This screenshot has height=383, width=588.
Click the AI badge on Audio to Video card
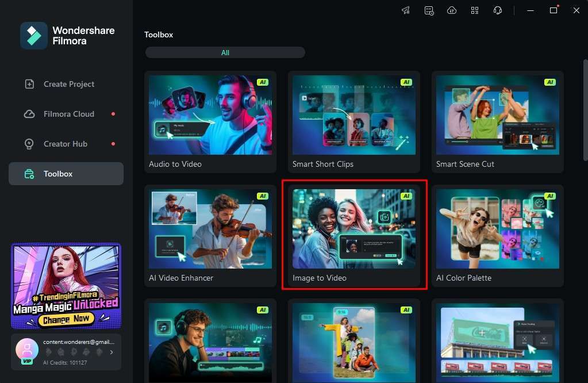click(263, 82)
